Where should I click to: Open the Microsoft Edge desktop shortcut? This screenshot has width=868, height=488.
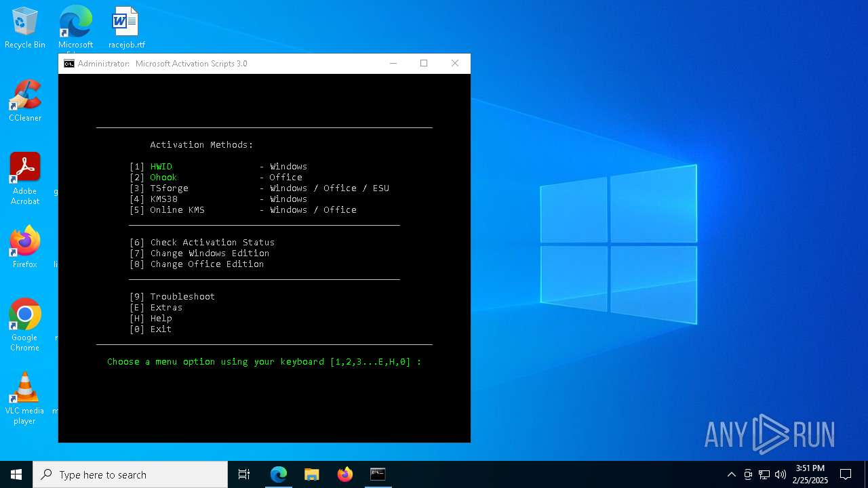tap(75, 28)
